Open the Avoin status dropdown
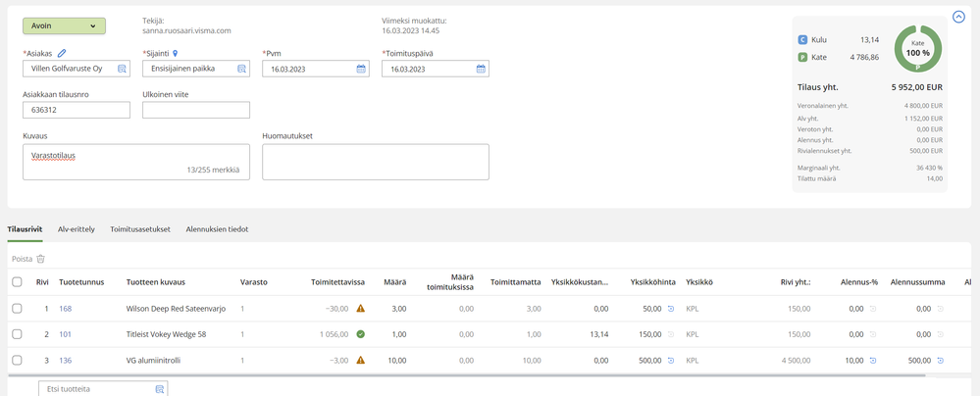980x396 pixels. pos(64,25)
